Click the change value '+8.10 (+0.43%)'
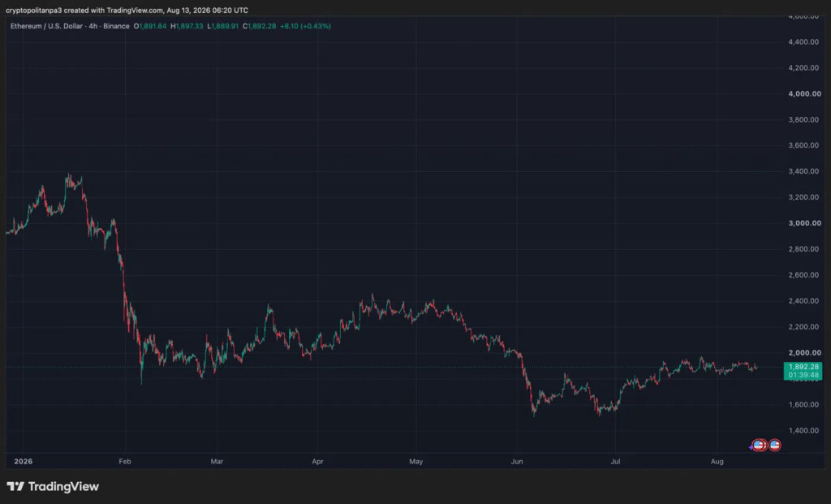 click(x=305, y=26)
